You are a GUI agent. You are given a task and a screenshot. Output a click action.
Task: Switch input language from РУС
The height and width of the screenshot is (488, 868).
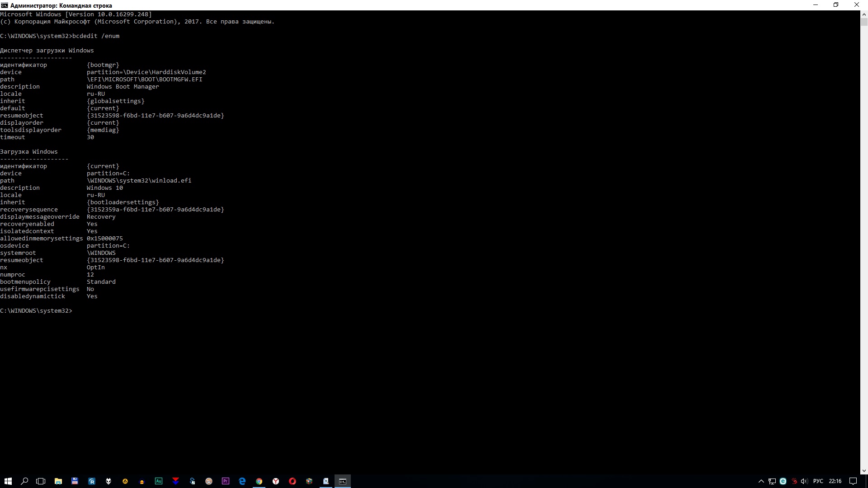click(x=818, y=481)
